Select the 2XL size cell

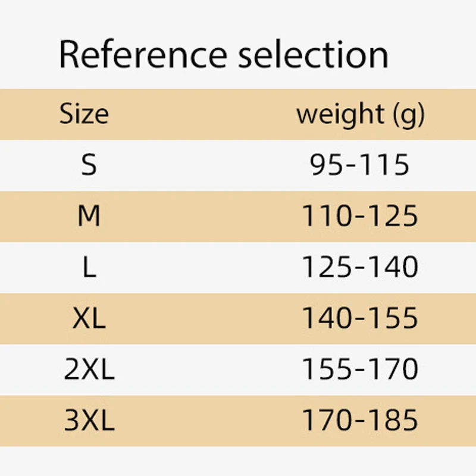tap(89, 370)
